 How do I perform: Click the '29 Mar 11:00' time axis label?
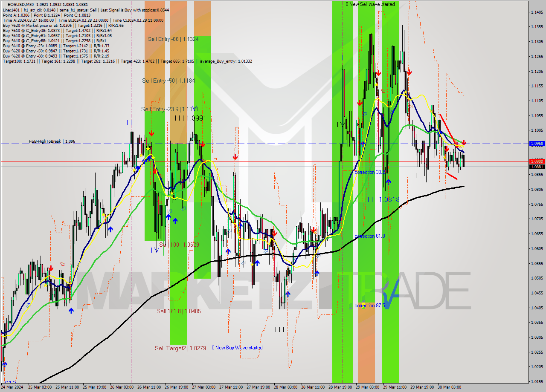pos(395,387)
